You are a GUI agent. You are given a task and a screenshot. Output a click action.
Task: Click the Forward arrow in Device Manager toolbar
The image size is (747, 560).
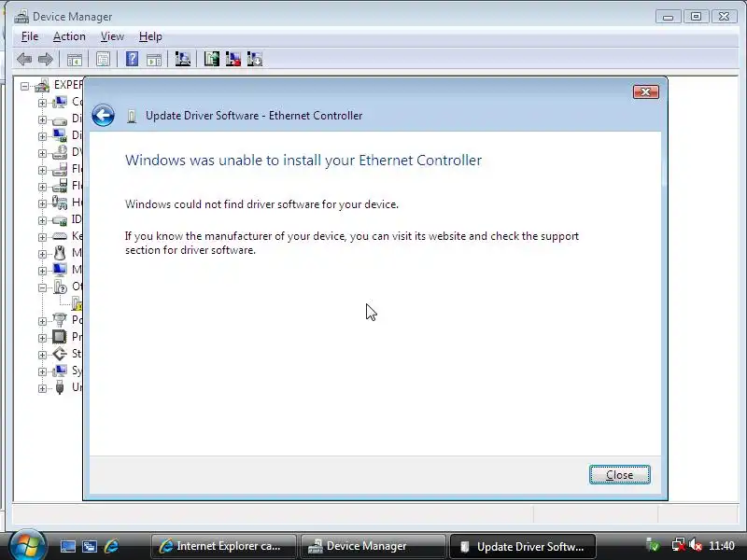pos(45,60)
